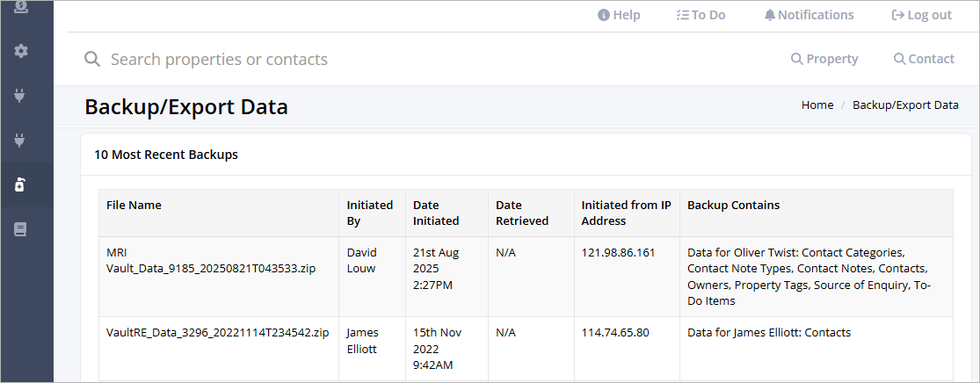Click the first plug integrations sidebar icon
Screen dimensions: 980x383
click(x=19, y=96)
